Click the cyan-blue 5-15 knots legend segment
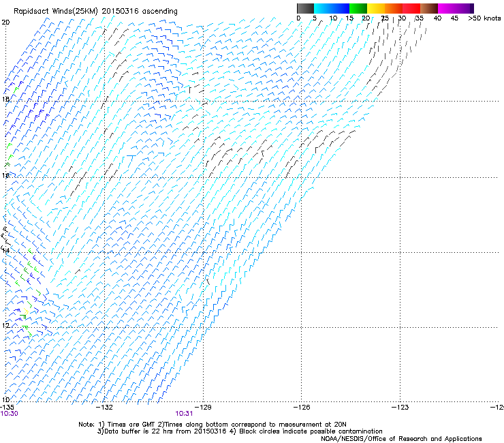This screenshot has width=504, height=443. click(x=332, y=8)
